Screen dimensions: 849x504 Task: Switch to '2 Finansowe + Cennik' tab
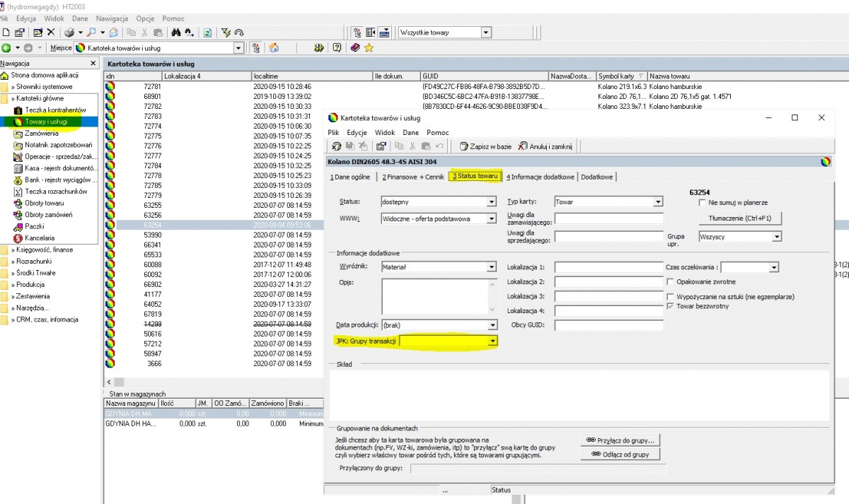[413, 177]
